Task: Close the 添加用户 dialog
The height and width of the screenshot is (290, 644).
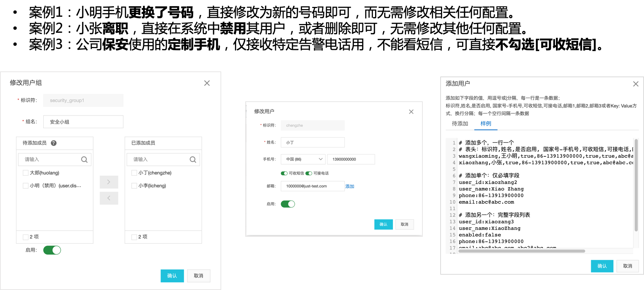Action: pos(636,84)
